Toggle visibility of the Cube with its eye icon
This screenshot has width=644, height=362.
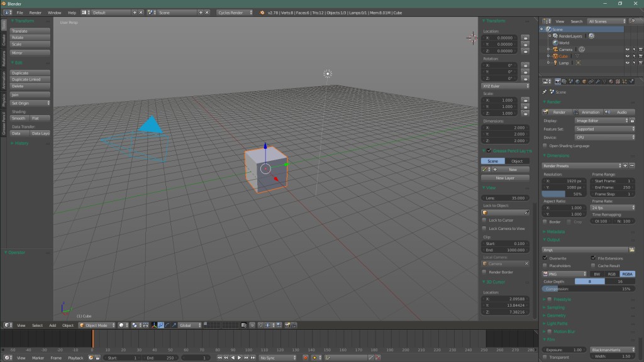pyautogui.click(x=628, y=56)
